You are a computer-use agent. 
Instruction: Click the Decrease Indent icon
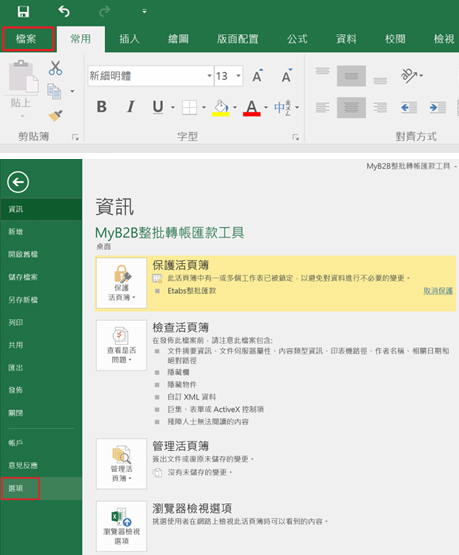(x=409, y=107)
